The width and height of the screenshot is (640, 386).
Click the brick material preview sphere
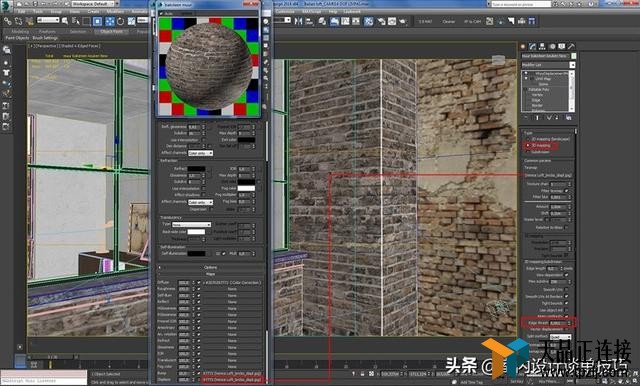tap(209, 66)
